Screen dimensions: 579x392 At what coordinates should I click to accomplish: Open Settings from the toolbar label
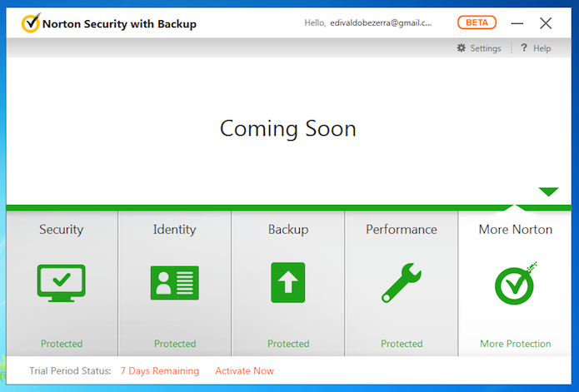point(485,48)
